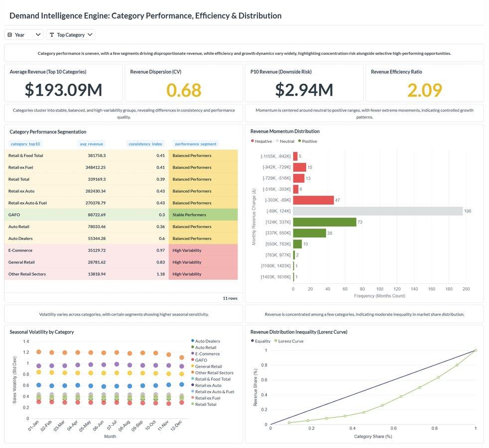This screenshot has width=489, height=448.
Task: Click Stable Performers segment cell
Action: click(203, 215)
